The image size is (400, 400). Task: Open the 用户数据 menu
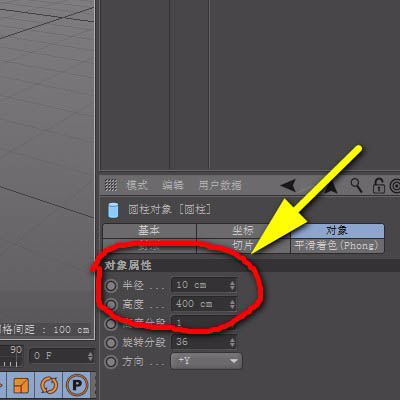coord(220,185)
